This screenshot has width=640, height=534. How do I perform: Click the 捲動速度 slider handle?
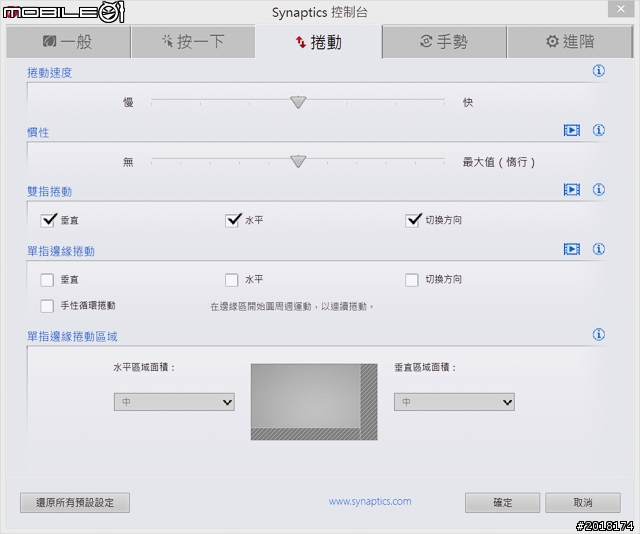coord(298,102)
